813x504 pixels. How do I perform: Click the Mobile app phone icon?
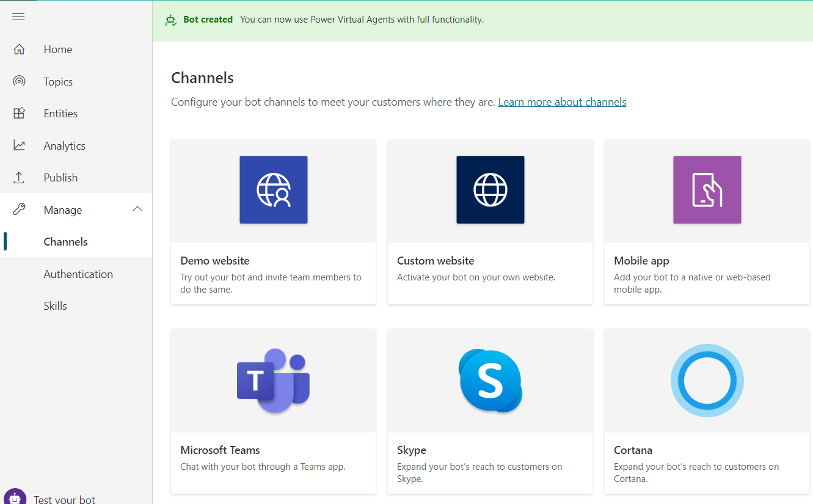point(707,189)
